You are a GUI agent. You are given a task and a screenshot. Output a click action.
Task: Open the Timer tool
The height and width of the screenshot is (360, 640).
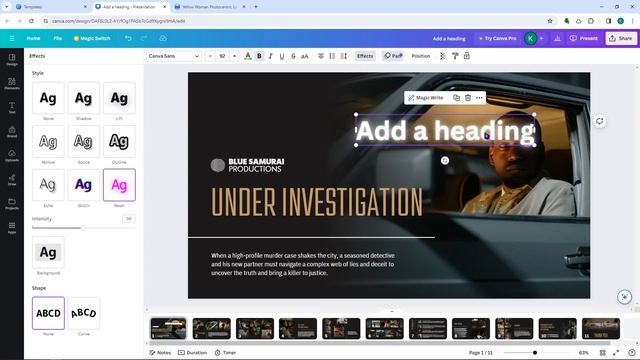[225, 353]
